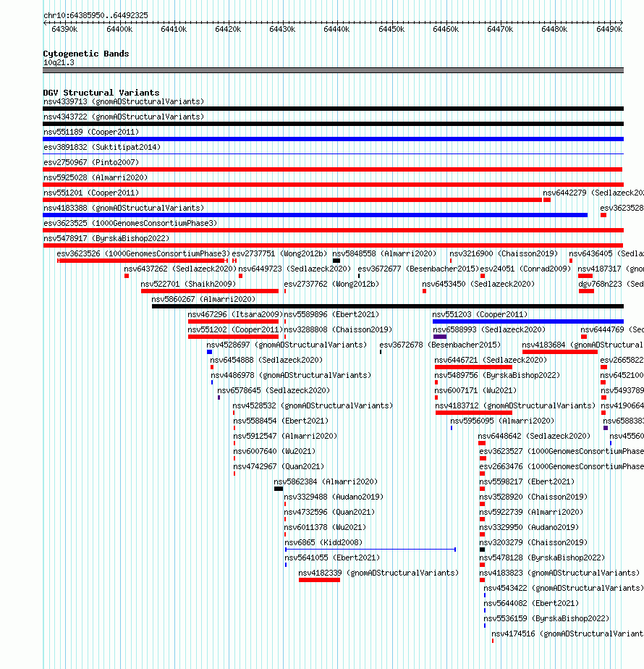Click the red esv3623526 variant bar
This screenshot has height=669, width=644.
(x=143, y=261)
